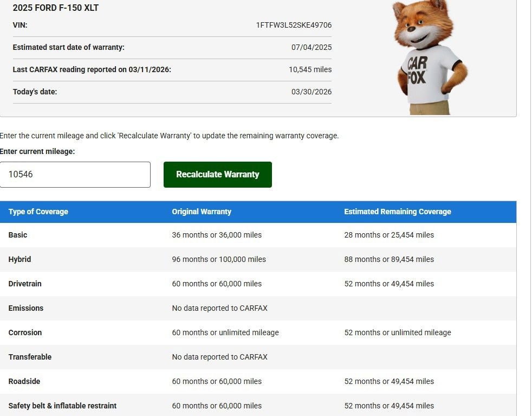
Task: Click the Transferable coverage row label
Action: (x=30, y=357)
